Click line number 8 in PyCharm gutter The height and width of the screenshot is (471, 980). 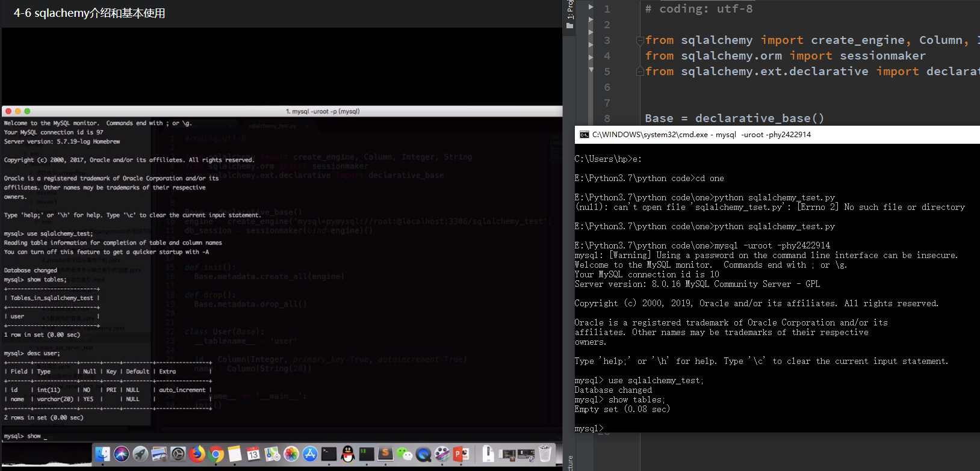(607, 119)
